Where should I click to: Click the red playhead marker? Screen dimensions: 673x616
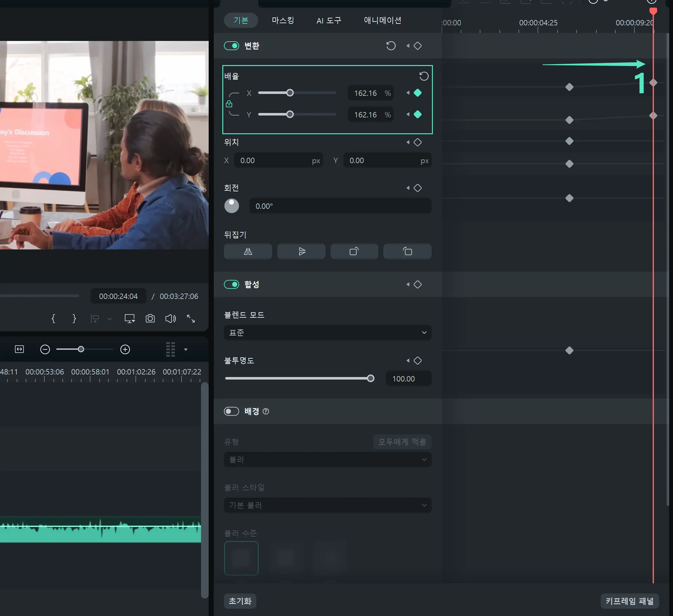[653, 11]
